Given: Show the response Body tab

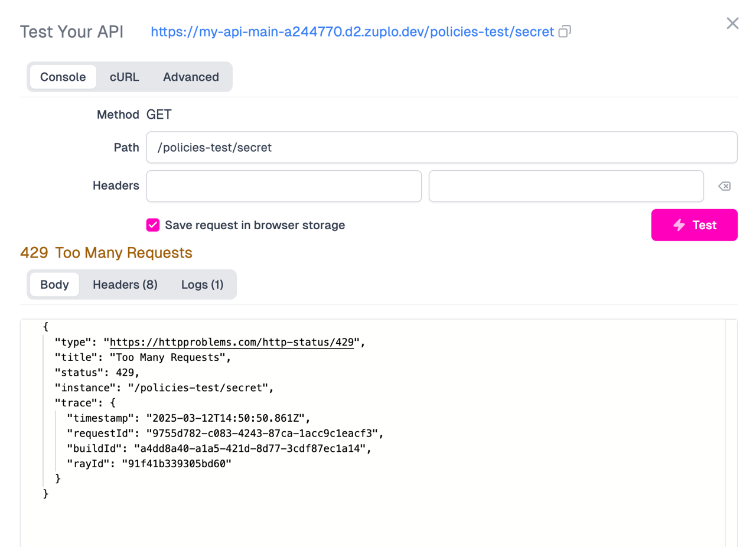Looking at the screenshot, I should coord(54,285).
